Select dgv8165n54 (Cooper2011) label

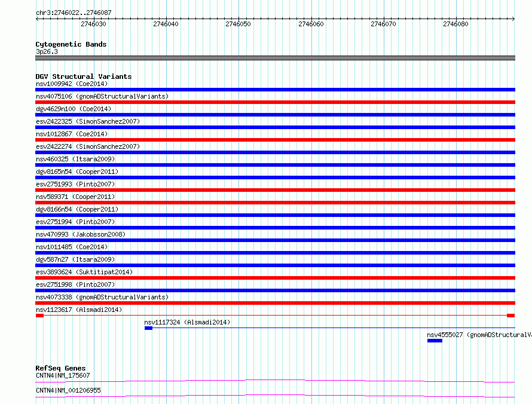[x=77, y=172]
